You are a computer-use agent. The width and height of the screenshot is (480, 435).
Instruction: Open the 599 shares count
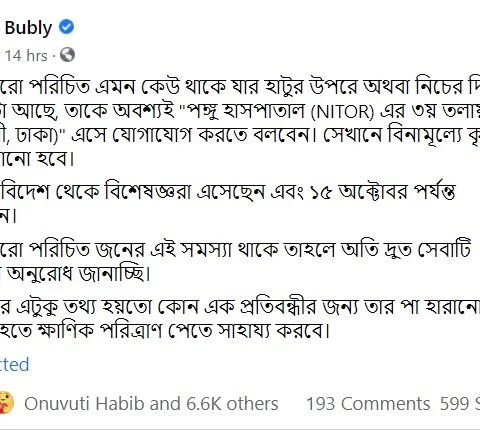[460, 404]
